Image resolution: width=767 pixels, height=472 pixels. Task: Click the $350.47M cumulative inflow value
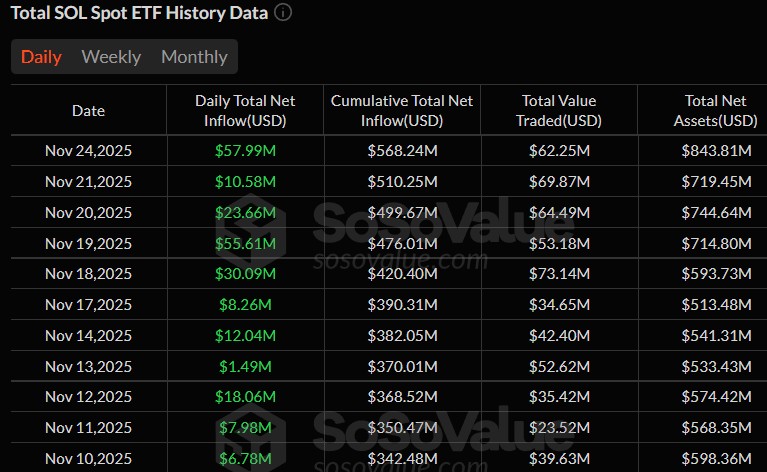403,428
